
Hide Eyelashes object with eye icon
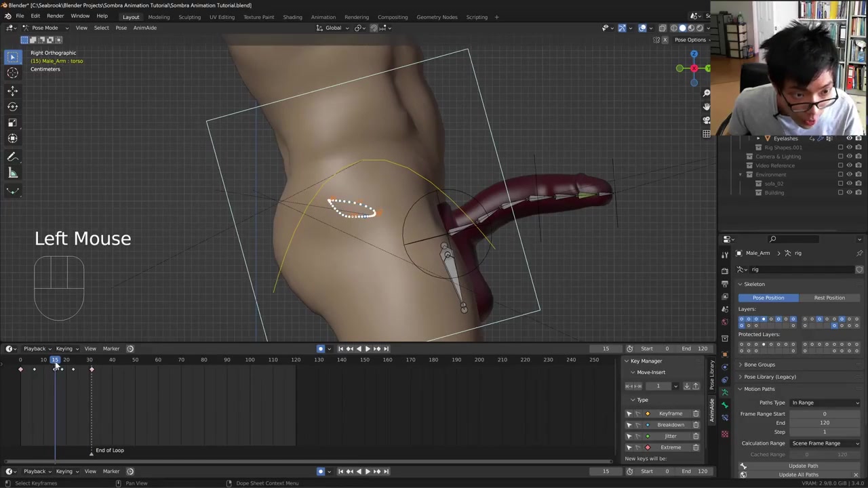pyautogui.click(x=849, y=138)
